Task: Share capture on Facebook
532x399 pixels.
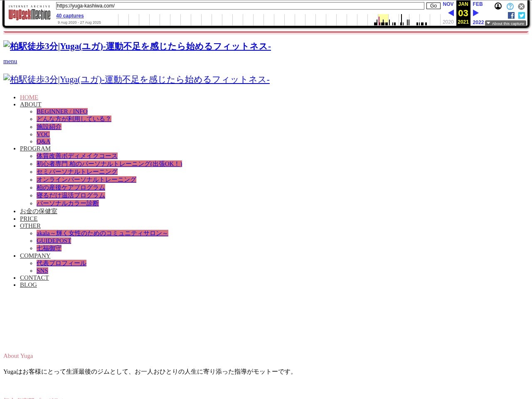Action: click(x=511, y=15)
